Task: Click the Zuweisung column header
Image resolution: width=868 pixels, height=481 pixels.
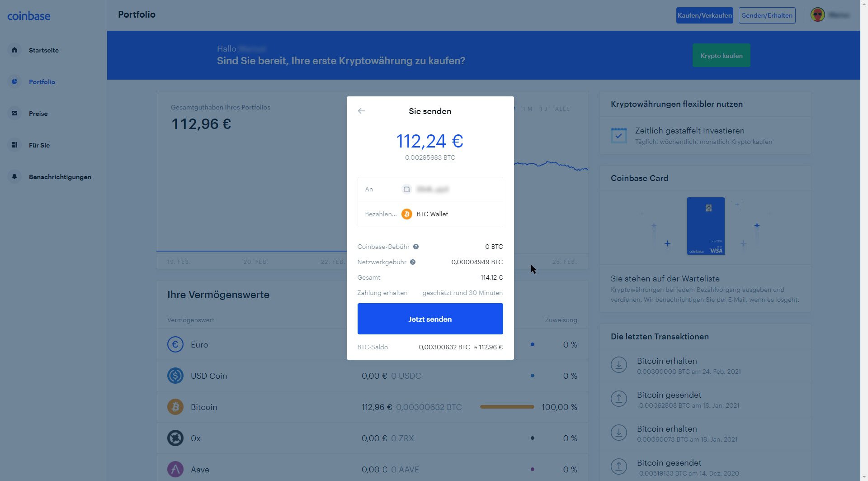Action: tap(561, 320)
